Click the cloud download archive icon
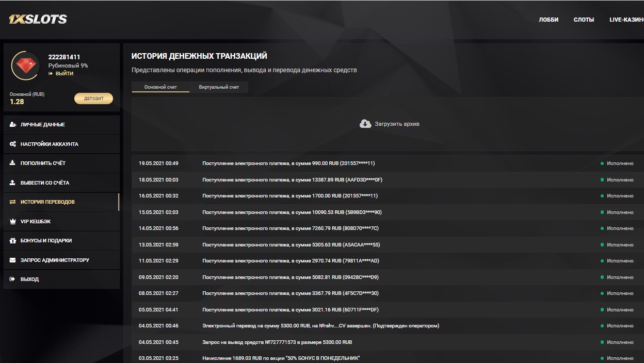Image resolution: width=644 pixels, height=363 pixels. click(x=365, y=124)
